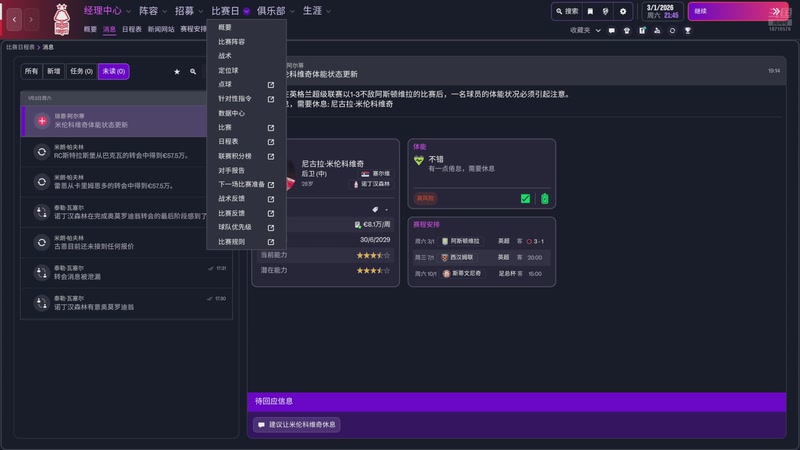Open message 转会消息被泄漏
Screen dimensions: 800x450
(126, 272)
